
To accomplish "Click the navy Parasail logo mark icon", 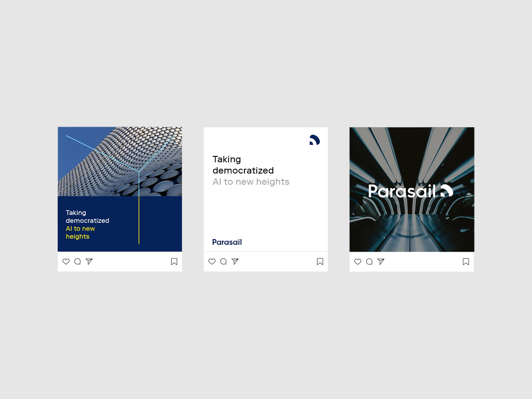I will (x=315, y=140).
